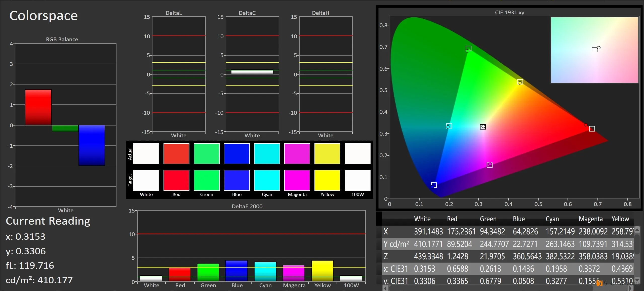
Task: Click the blue bar in RGB Balance chart
Action: [92, 145]
